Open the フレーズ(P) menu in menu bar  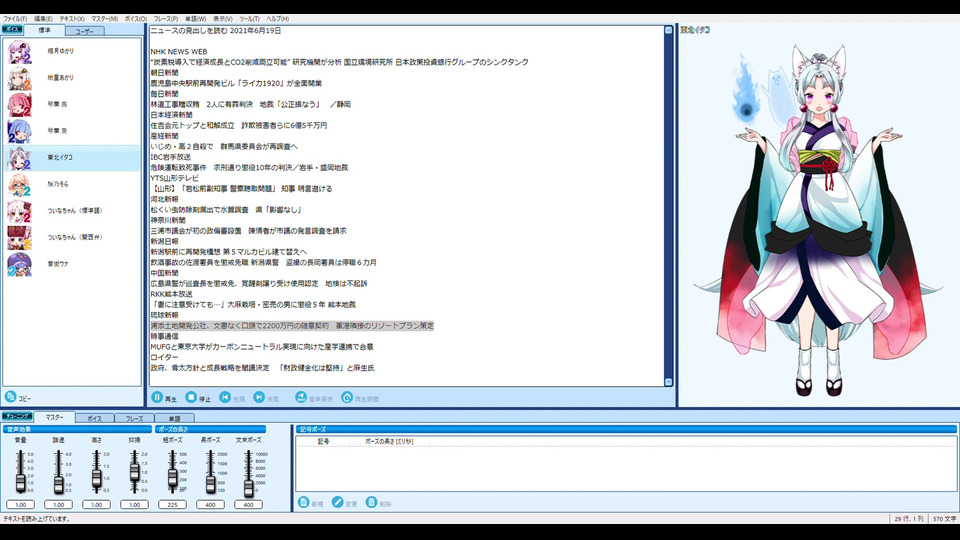point(166,19)
